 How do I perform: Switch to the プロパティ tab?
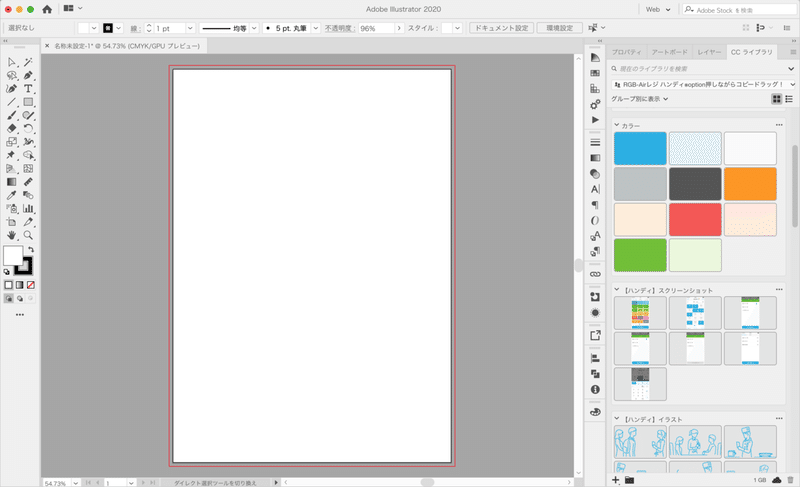(x=626, y=52)
